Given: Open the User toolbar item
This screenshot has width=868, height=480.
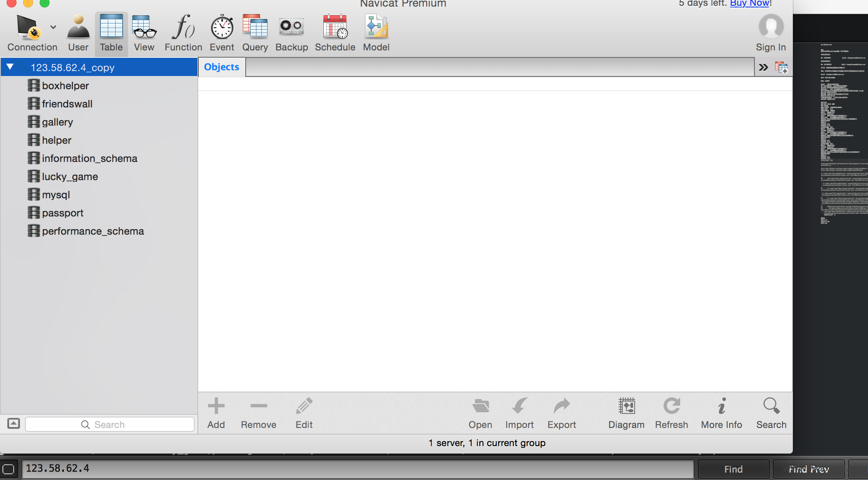Looking at the screenshot, I should (x=78, y=33).
